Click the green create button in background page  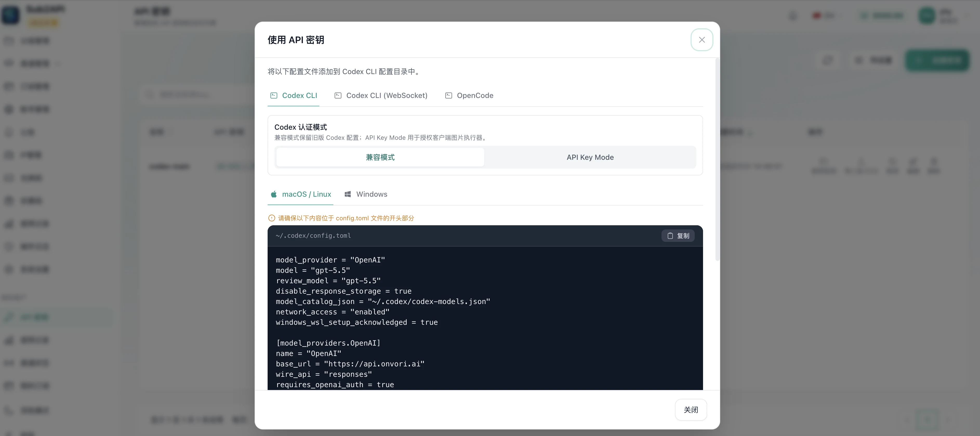click(x=937, y=60)
